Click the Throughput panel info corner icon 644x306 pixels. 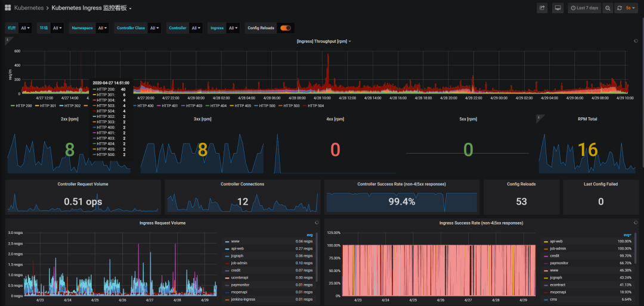[8, 39]
